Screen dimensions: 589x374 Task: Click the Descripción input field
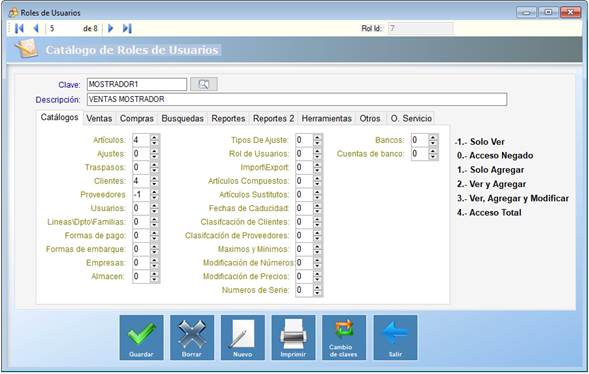(x=297, y=99)
